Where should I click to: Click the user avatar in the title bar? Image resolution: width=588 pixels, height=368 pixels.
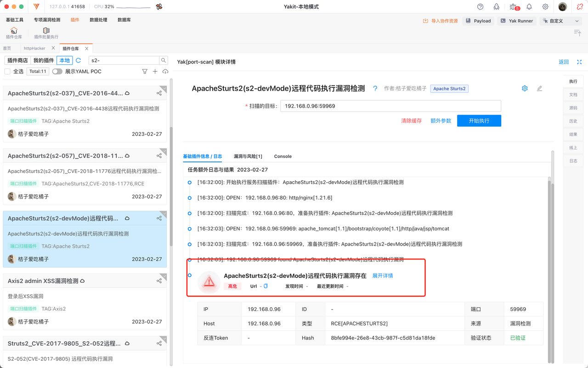pyautogui.click(x=563, y=7)
